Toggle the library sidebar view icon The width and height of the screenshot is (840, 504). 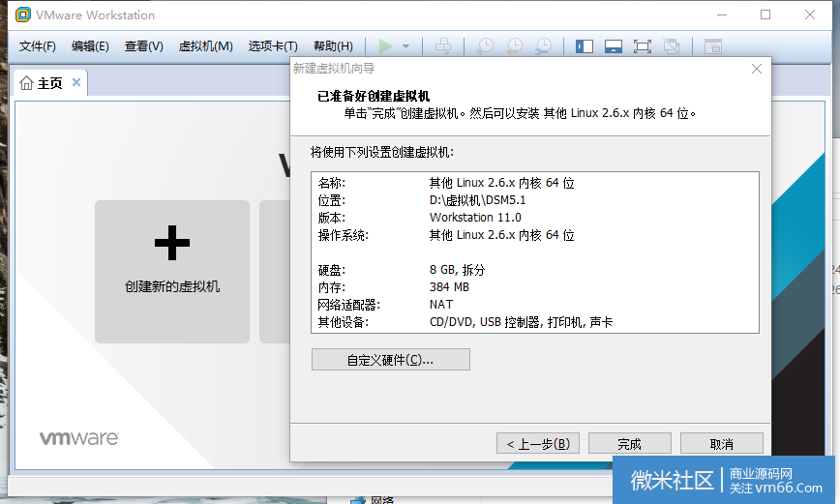tap(584, 46)
